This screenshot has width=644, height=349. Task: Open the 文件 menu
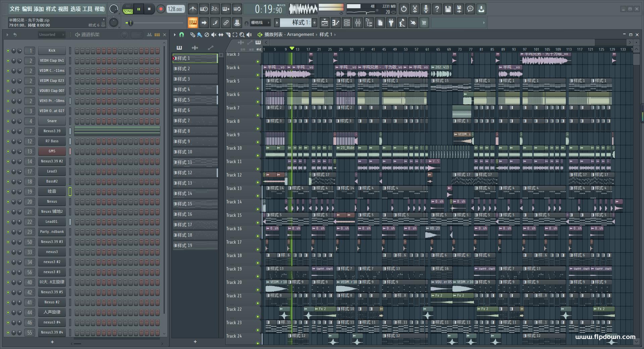pyautogui.click(x=14, y=9)
